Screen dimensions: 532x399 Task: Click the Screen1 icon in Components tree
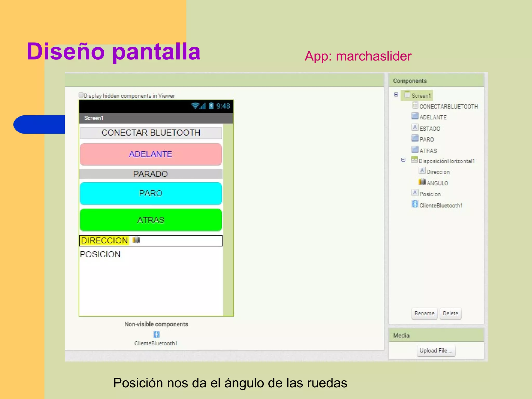pyautogui.click(x=407, y=94)
